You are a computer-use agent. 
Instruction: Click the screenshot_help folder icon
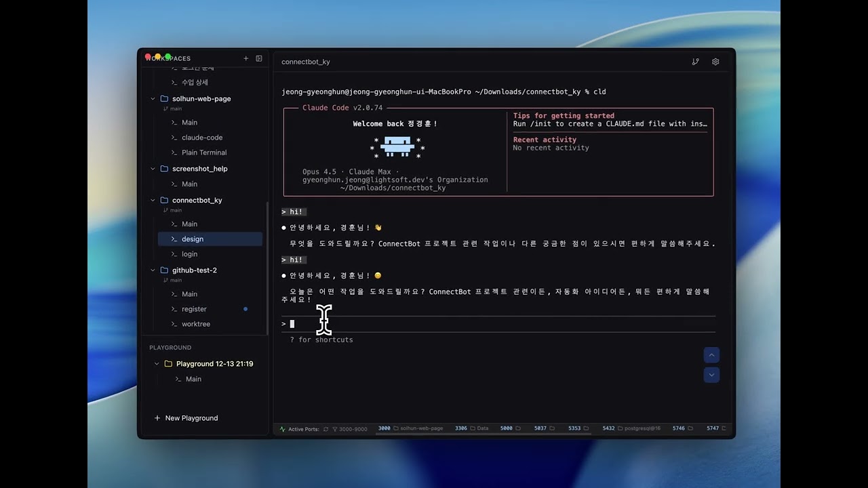click(x=164, y=169)
